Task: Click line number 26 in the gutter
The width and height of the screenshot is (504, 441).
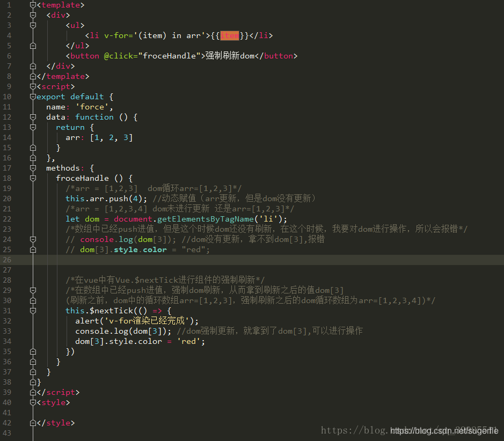Action: click(x=7, y=260)
